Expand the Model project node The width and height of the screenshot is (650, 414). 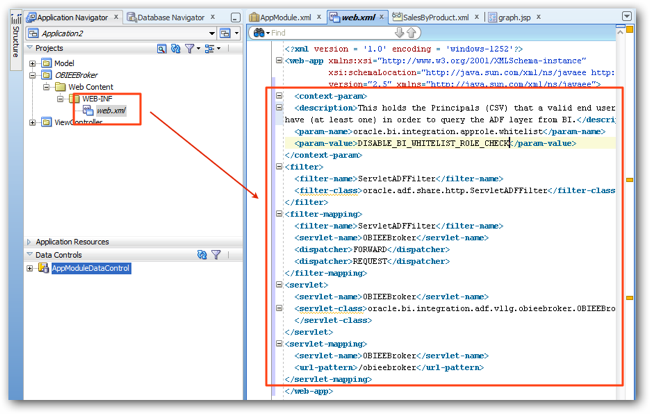coord(32,64)
